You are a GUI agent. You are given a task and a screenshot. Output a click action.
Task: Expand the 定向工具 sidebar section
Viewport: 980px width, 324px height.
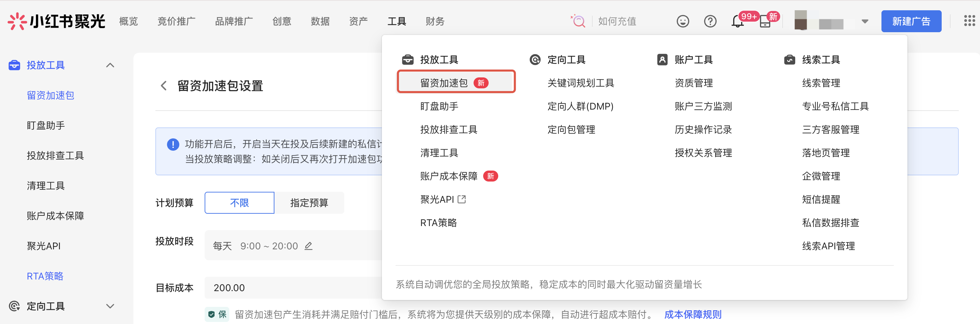click(x=110, y=306)
